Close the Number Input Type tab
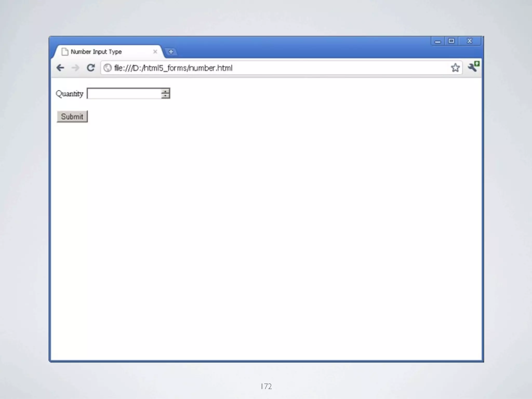This screenshot has height=399, width=532. [155, 52]
